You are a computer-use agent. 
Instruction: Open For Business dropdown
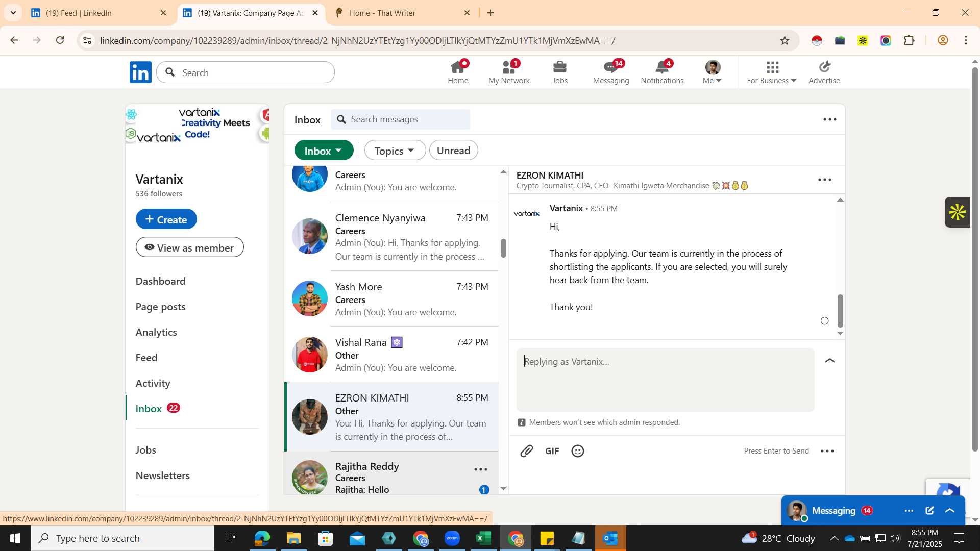(772, 72)
